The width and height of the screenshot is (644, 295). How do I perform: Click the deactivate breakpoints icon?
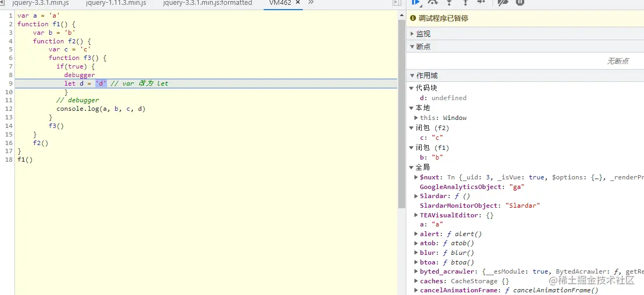click(502, 2)
